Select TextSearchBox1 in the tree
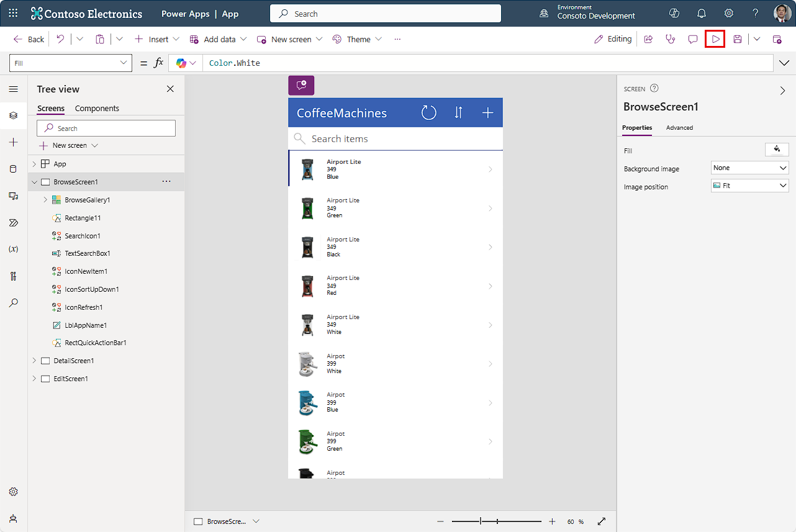The width and height of the screenshot is (796, 532). (x=88, y=253)
